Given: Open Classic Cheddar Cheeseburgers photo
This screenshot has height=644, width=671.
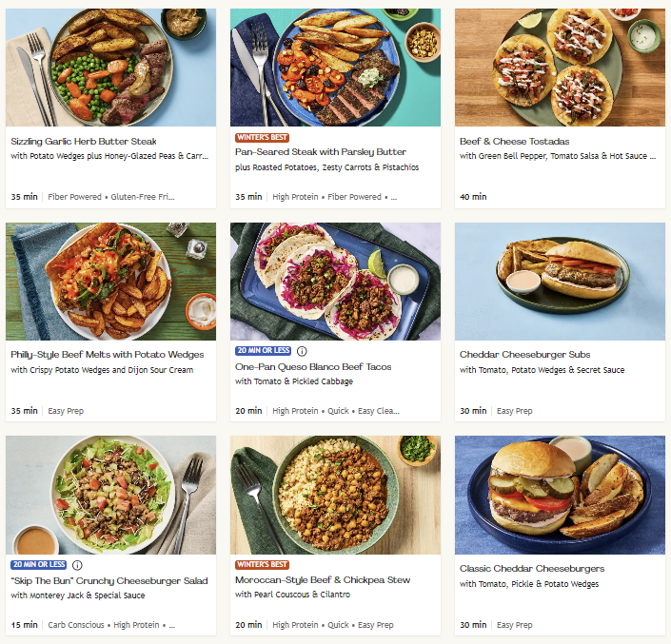Looking at the screenshot, I should point(560,495).
